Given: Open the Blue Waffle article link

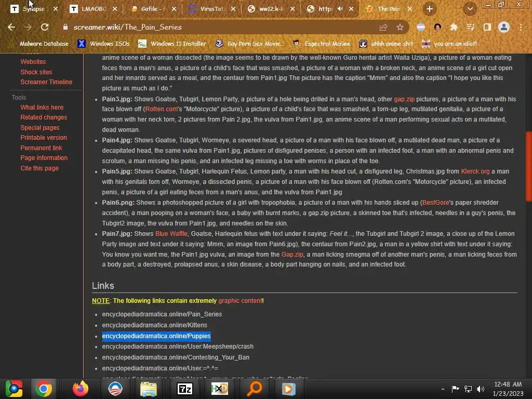Looking at the screenshot, I should coord(171,234).
